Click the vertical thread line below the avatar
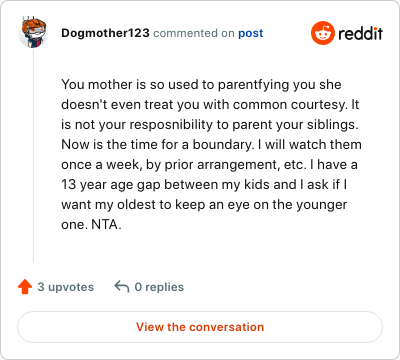This screenshot has width=400, height=360. click(x=33, y=156)
